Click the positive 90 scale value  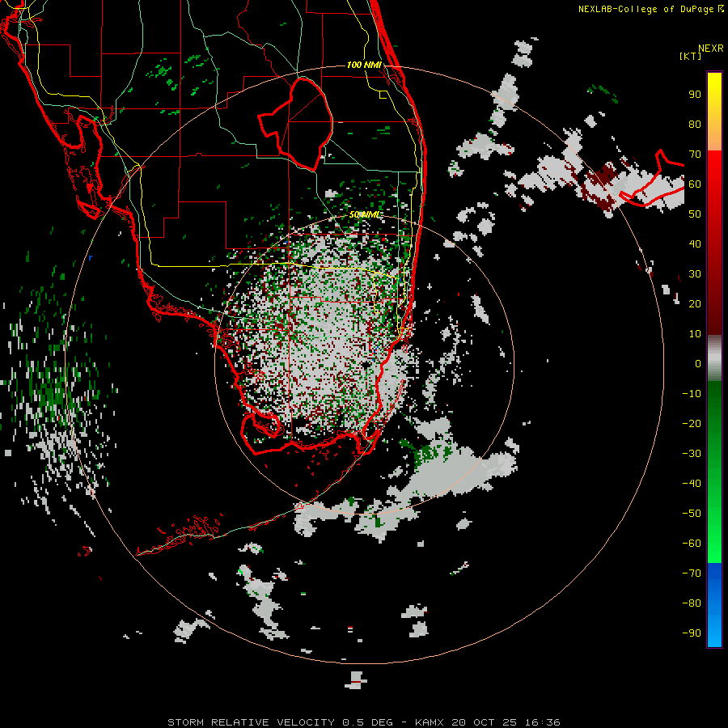(695, 95)
